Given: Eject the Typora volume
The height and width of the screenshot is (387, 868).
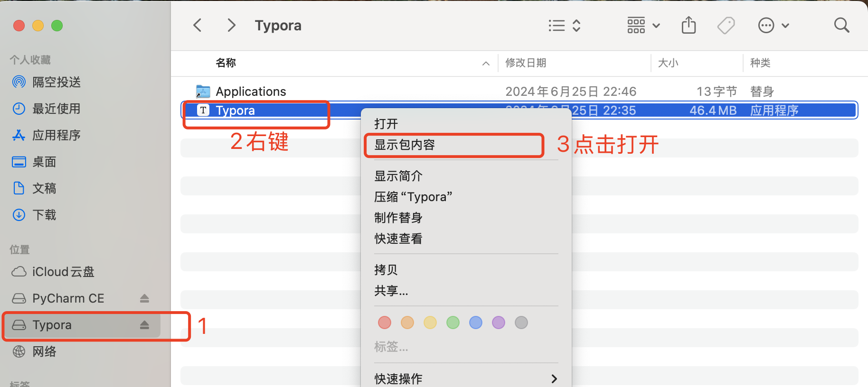Looking at the screenshot, I should 144,325.
